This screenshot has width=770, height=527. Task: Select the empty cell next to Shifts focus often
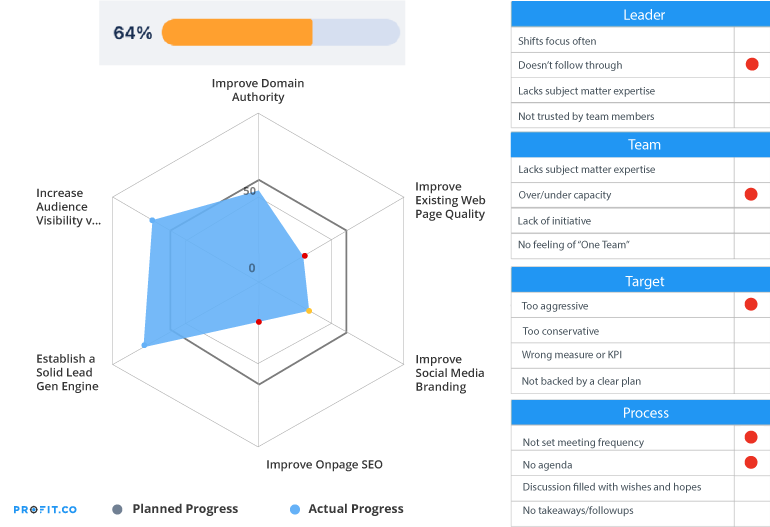coord(752,40)
